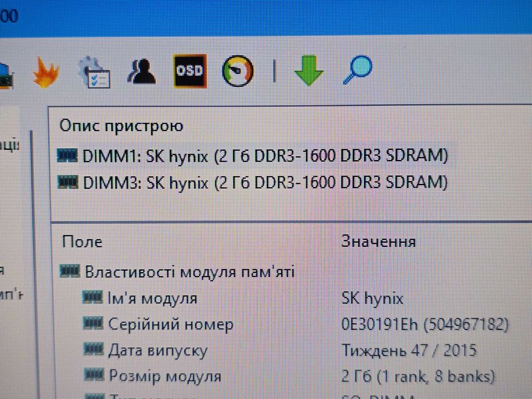
Task: Click the value 'Тиждень 47 / 2015'
Action: coord(409,350)
